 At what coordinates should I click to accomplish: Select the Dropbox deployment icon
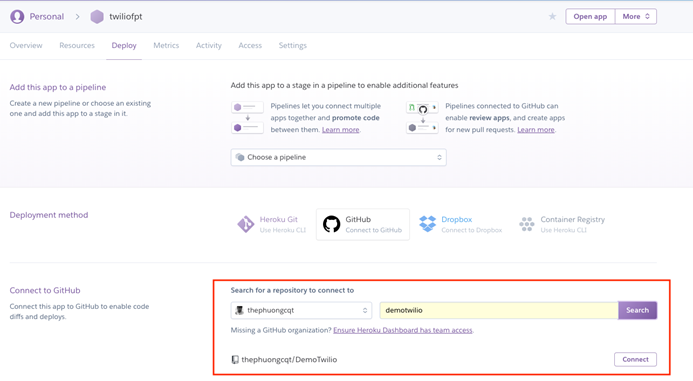pyautogui.click(x=427, y=224)
